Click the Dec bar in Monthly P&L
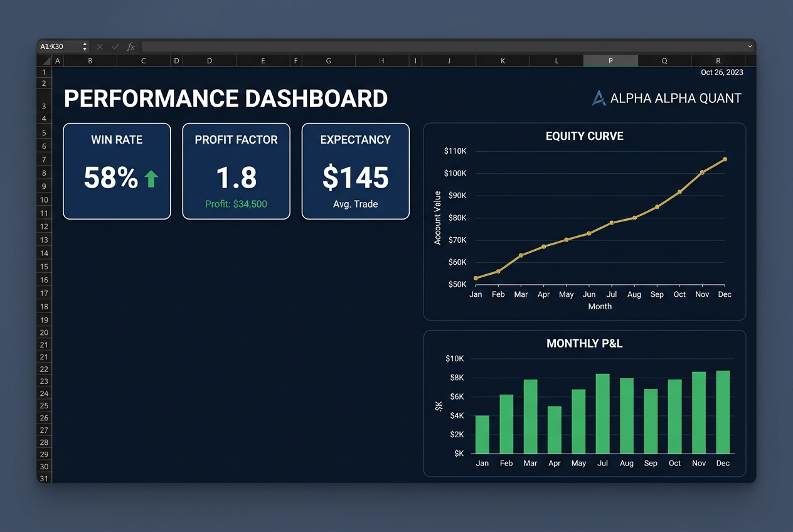 723,412
